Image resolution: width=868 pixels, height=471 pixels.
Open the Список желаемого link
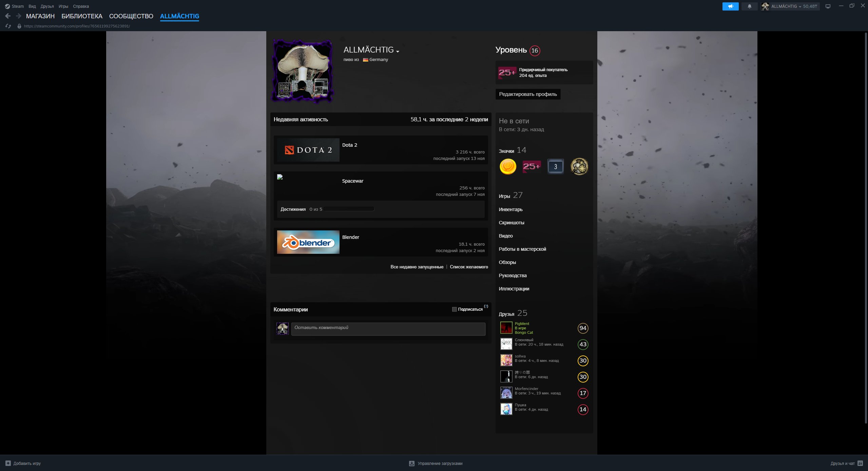[x=469, y=267]
